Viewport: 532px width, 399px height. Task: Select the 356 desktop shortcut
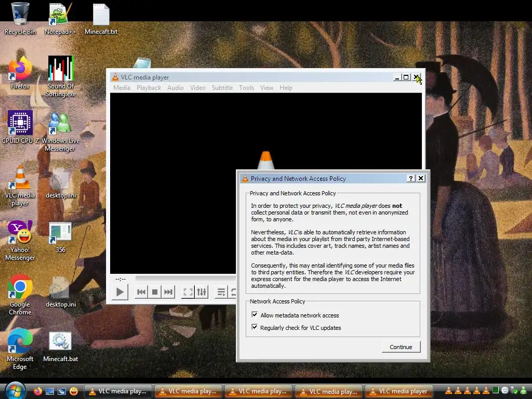[x=60, y=237]
